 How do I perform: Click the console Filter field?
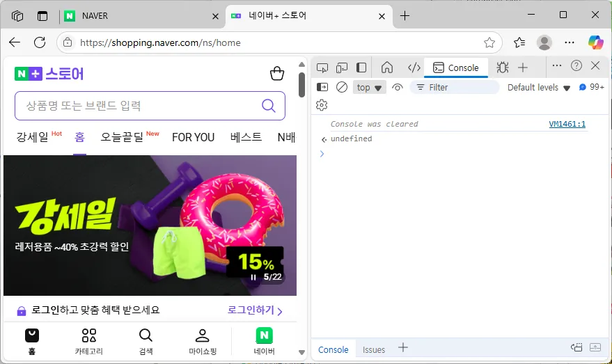pyautogui.click(x=455, y=88)
